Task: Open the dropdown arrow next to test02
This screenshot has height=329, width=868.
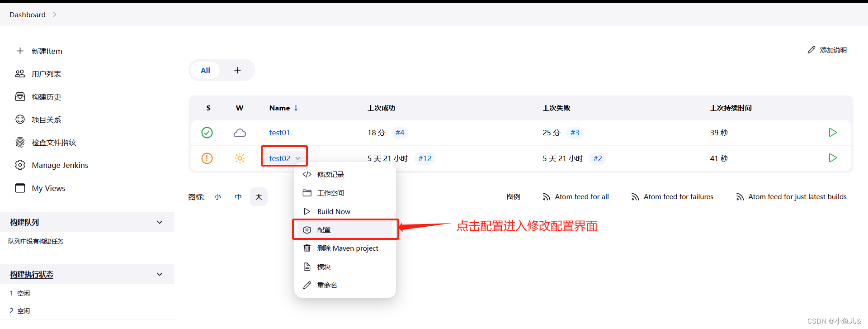Action: pos(298,158)
